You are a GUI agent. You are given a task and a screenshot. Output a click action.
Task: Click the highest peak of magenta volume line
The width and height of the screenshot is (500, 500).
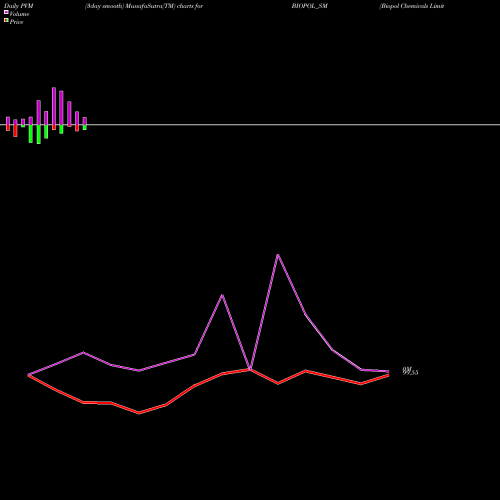[x=278, y=255]
